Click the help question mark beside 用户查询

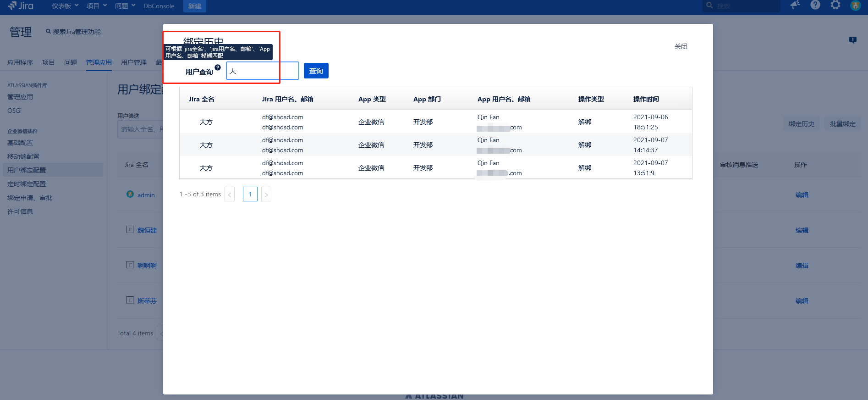pos(218,67)
